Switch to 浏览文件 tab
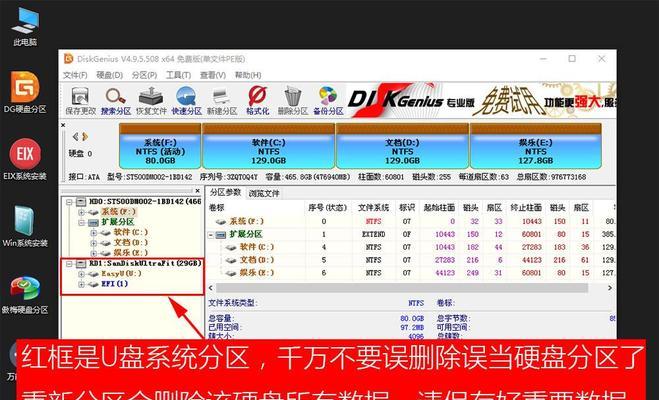659x400 pixels. coord(264,194)
